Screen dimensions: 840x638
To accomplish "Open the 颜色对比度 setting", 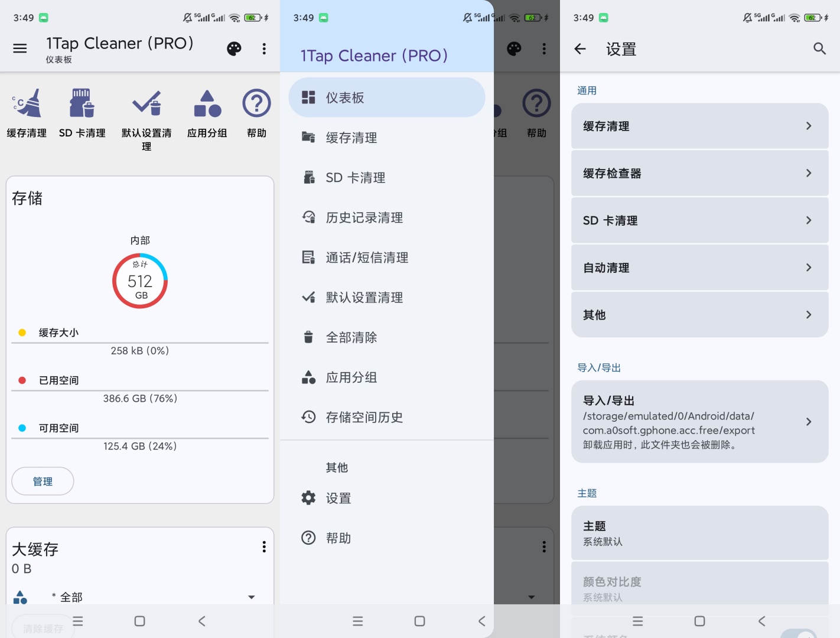I will (x=699, y=588).
